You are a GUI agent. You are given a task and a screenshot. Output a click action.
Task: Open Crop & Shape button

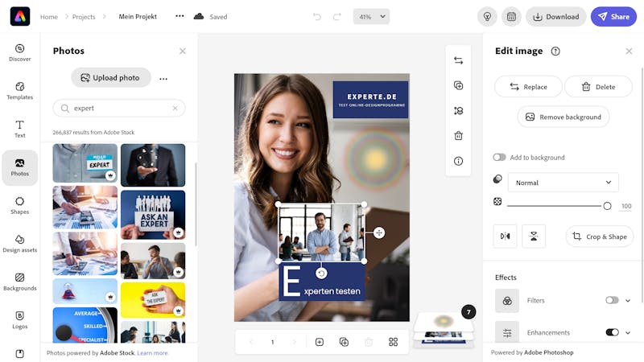(x=600, y=237)
